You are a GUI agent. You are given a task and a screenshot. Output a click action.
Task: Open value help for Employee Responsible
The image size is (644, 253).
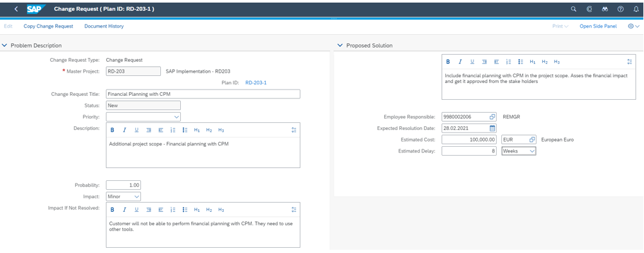click(492, 117)
